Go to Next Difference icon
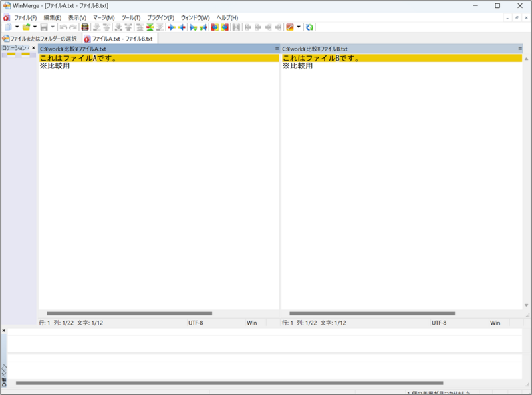 click(96, 27)
